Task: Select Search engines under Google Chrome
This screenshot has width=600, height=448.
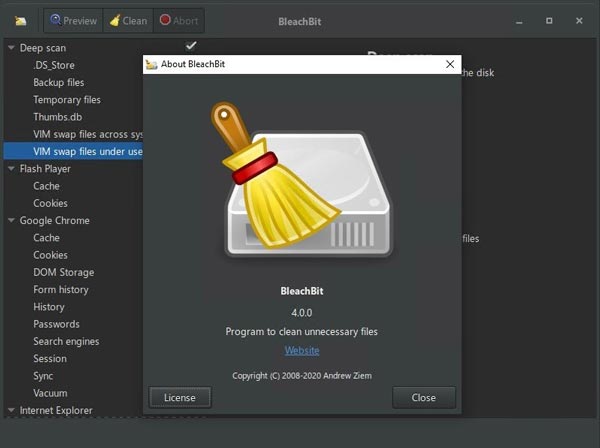Action: pos(66,341)
